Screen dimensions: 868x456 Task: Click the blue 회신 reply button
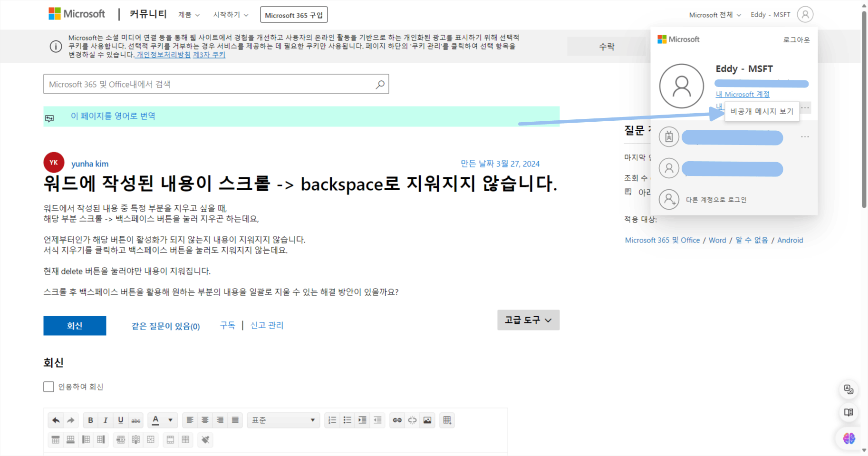coord(75,326)
